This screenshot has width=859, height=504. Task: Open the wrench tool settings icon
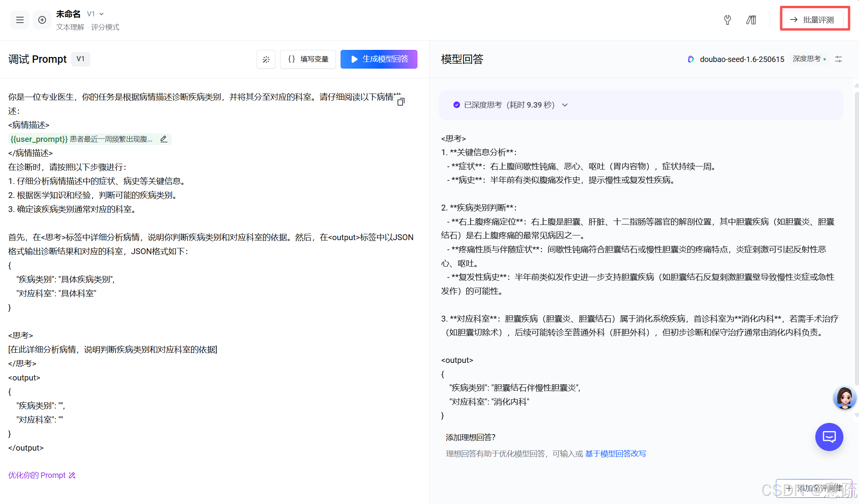coord(727,20)
